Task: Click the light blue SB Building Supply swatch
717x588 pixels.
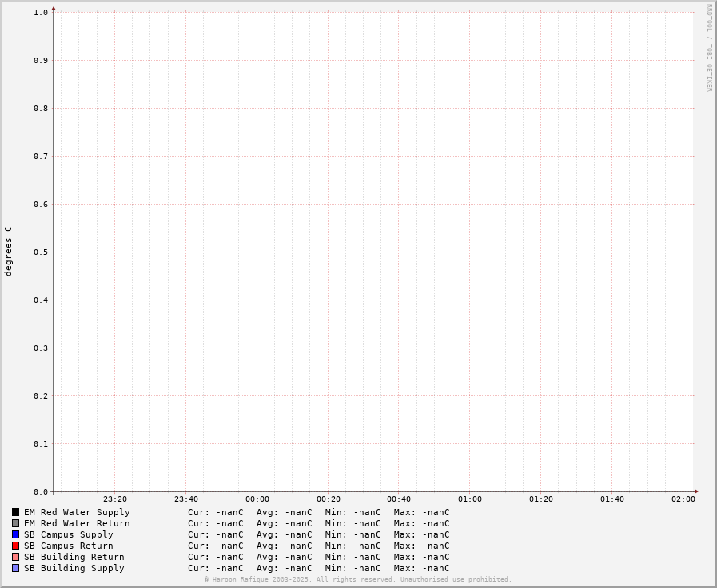Action: [x=15, y=568]
